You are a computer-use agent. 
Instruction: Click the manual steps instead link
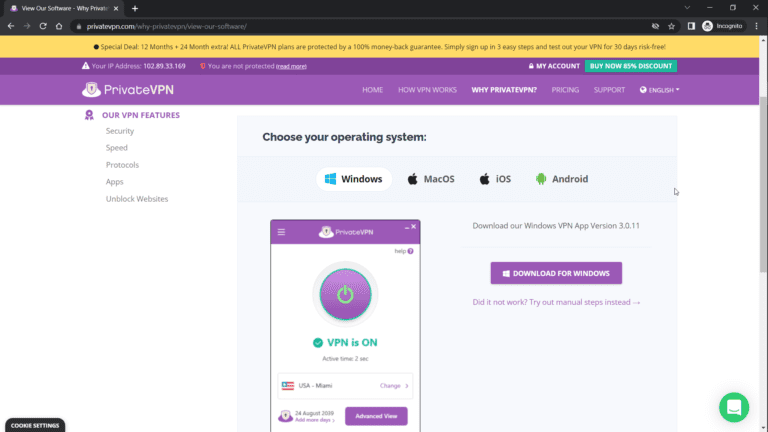pyautogui.click(x=556, y=302)
